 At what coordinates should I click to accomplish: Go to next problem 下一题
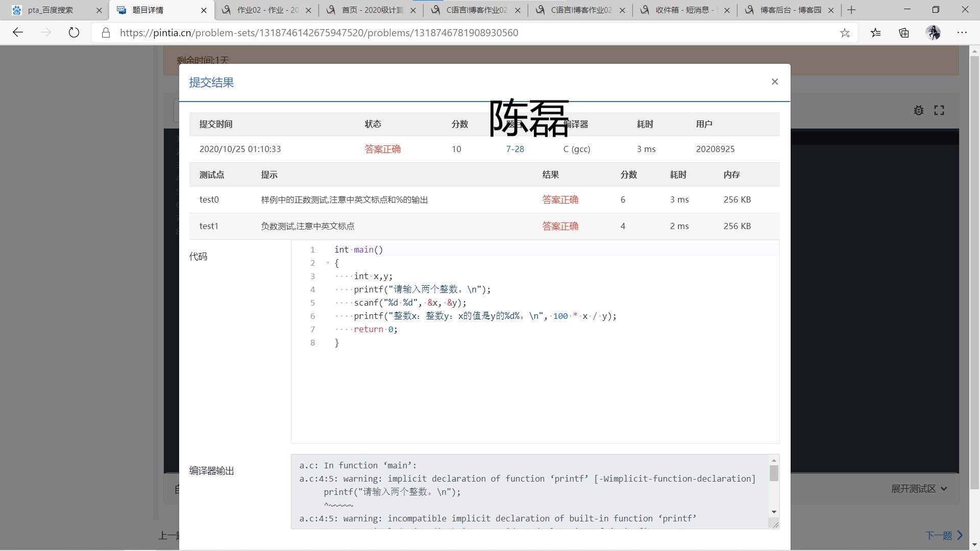coord(943,535)
